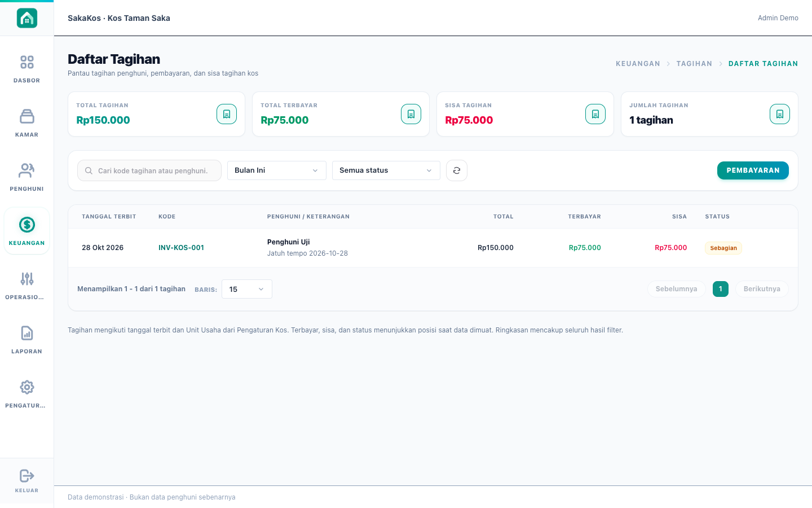Click the magnifier icon in the search box
Image resolution: width=812 pixels, height=508 pixels.
[89, 170]
